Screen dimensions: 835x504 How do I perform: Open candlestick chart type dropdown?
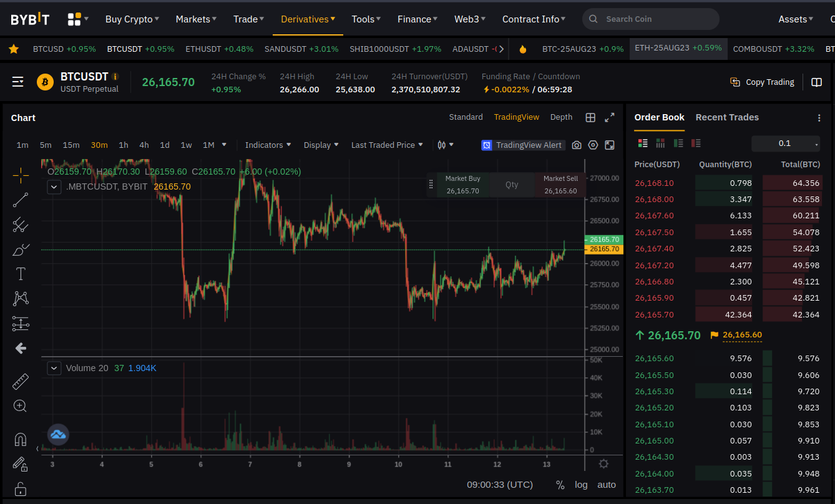[x=446, y=145]
